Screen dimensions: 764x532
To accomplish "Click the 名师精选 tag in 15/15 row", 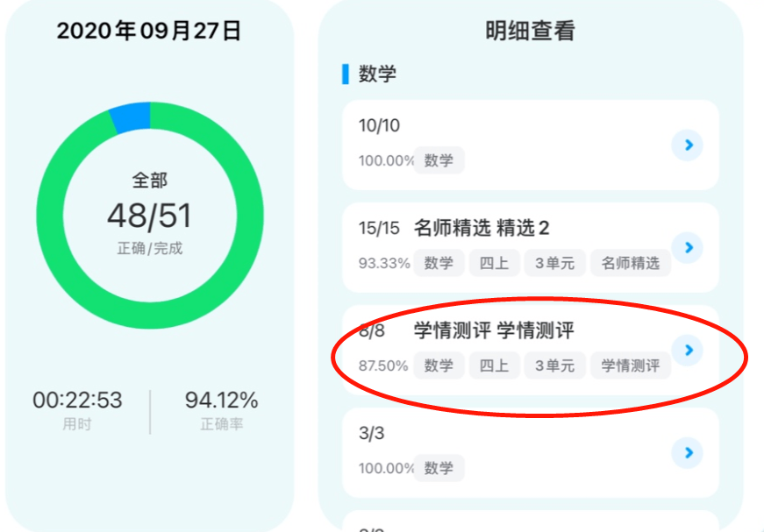I will tap(631, 263).
